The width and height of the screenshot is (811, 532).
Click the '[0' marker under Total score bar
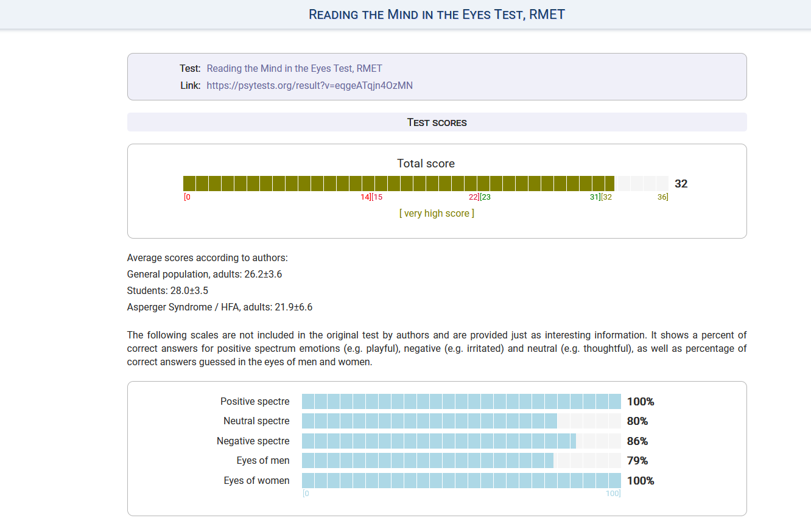click(x=187, y=197)
